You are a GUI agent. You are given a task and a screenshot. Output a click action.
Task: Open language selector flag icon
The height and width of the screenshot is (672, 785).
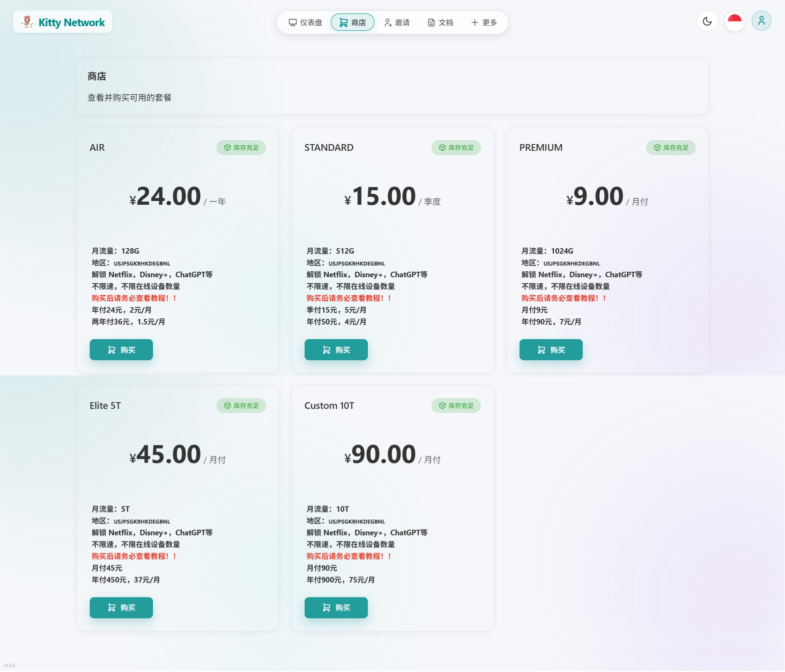pyautogui.click(x=735, y=21)
